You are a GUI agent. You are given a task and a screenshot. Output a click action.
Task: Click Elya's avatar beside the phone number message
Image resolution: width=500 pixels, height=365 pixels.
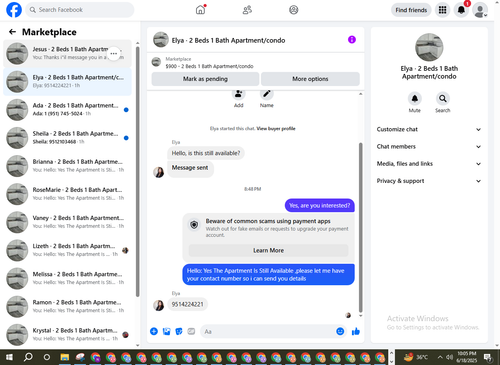coord(159,305)
